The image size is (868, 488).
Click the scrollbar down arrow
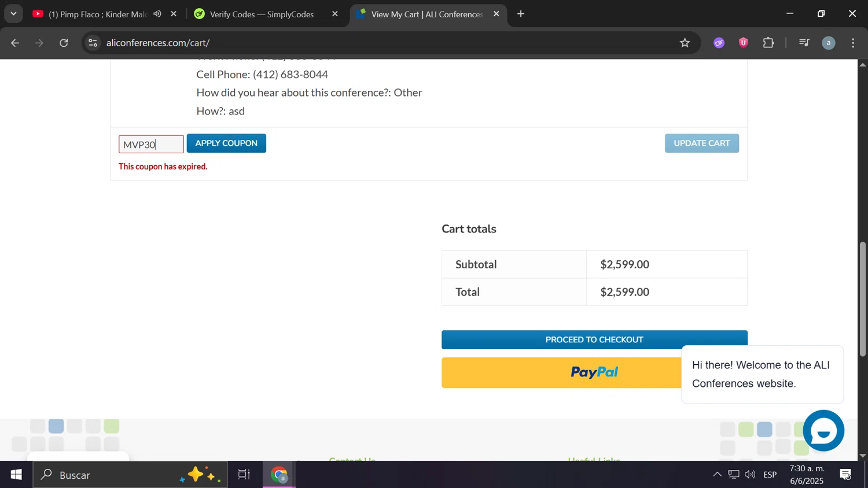(863, 456)
